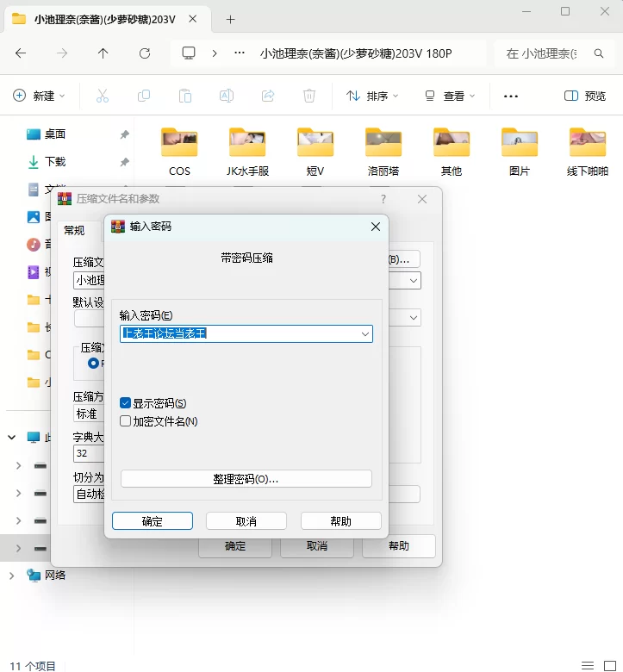Click the share icon in toolbar

[268, 96]
